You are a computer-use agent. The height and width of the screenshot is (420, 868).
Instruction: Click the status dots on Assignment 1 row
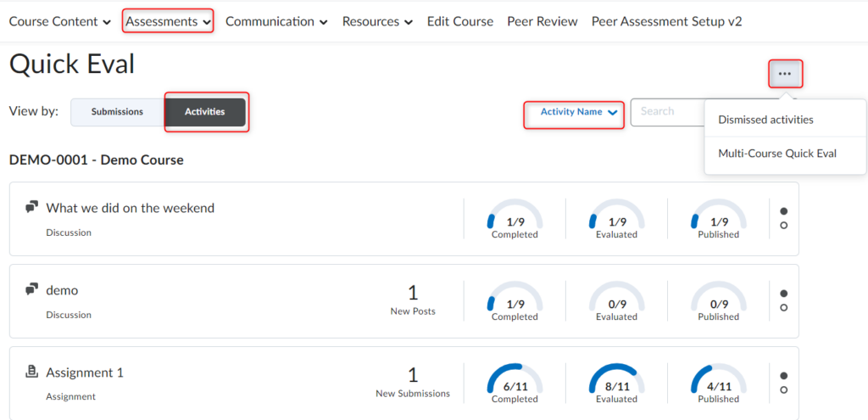[783, 383]
